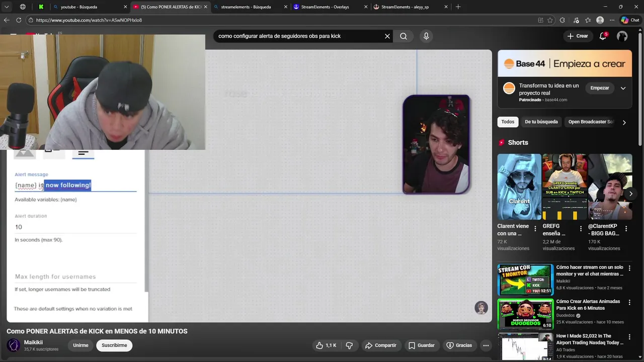This screenshot has width=644, height=362.
Task: Close the 'youtube - Búsqueda' tab
Action: tap(125, 7)
